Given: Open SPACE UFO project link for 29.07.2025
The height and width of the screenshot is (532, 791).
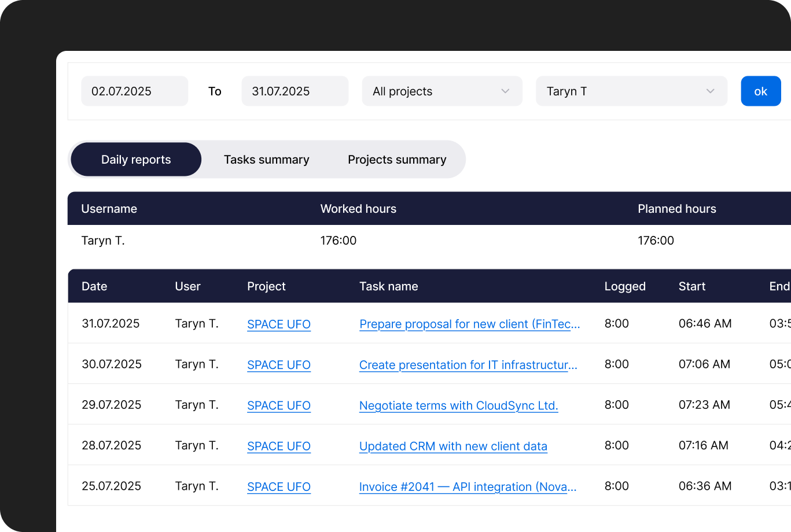Looking at the screenshot, I should [279, 405].
